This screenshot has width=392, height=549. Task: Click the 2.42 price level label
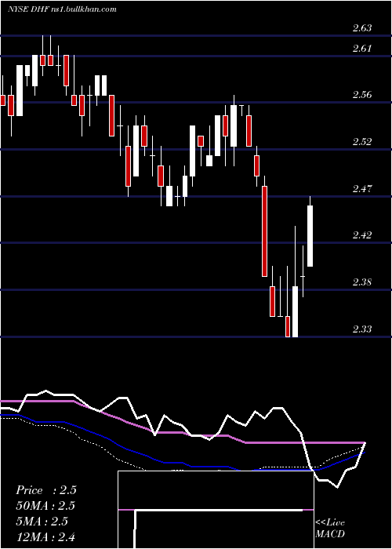(362, 235)
